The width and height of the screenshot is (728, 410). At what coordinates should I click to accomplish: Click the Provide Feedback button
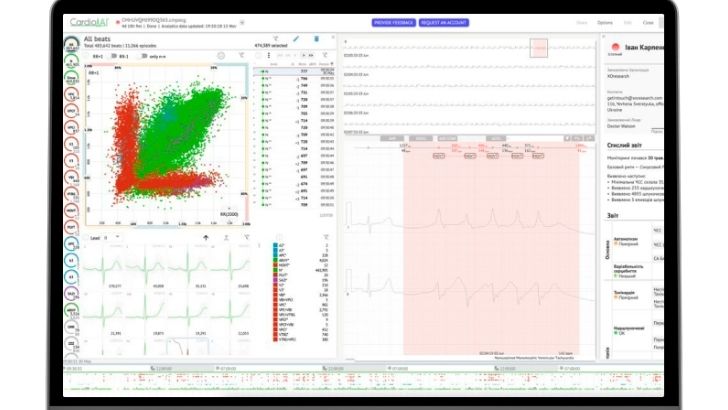point(395,21)
